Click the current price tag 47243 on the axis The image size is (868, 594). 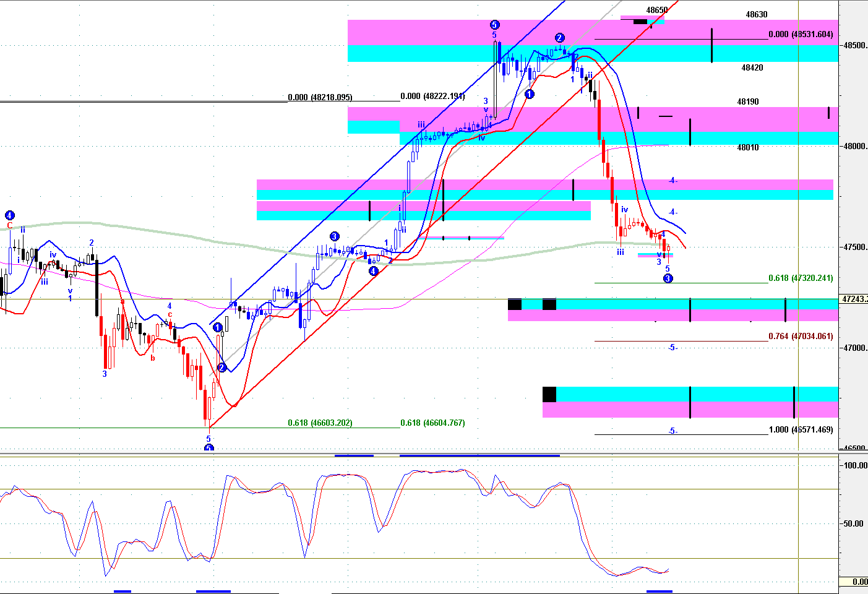coord(854,299)
